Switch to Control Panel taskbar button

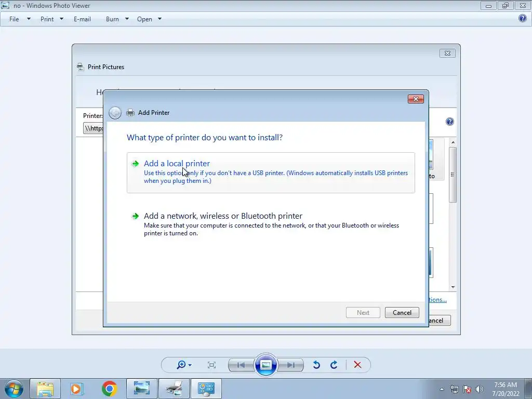coord(206,389)
